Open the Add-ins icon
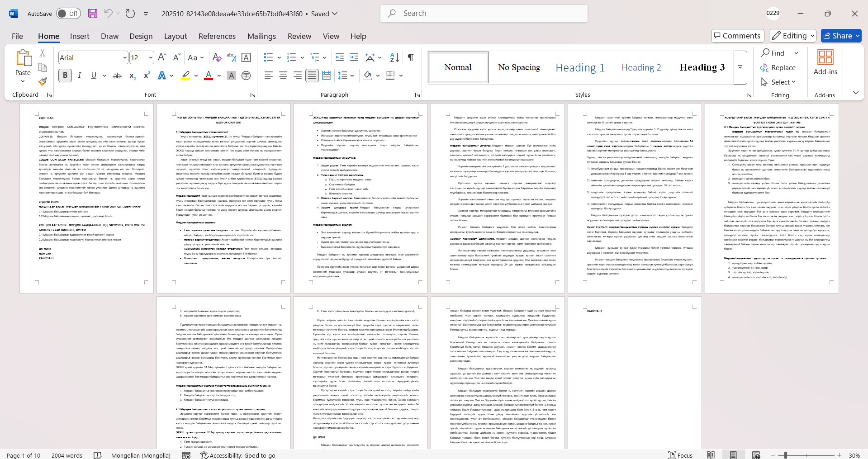This screenshot has width=868, height=459. pyautogui.click(x=825, y=62)
